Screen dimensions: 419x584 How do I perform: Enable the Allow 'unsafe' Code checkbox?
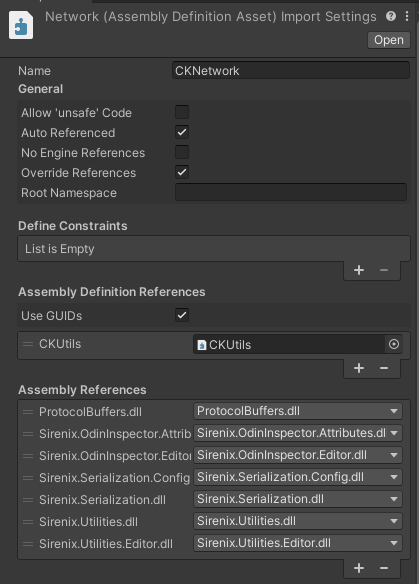(182, 112)
